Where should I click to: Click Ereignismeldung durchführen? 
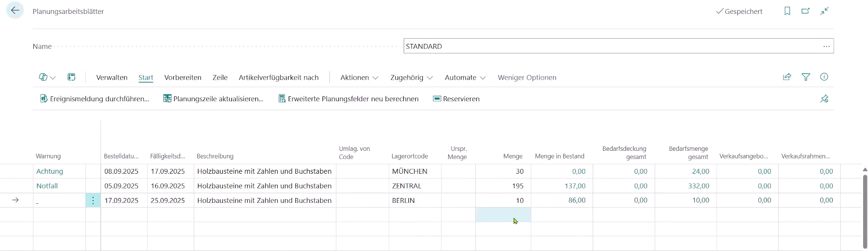94,99
